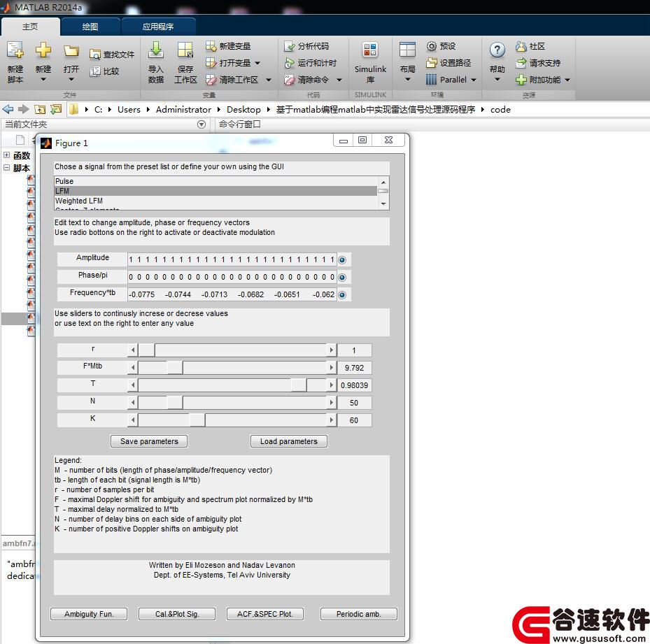Click the Load parameters button
The height and width of the screenshot is (644, 650).
[x=288, y=441]
